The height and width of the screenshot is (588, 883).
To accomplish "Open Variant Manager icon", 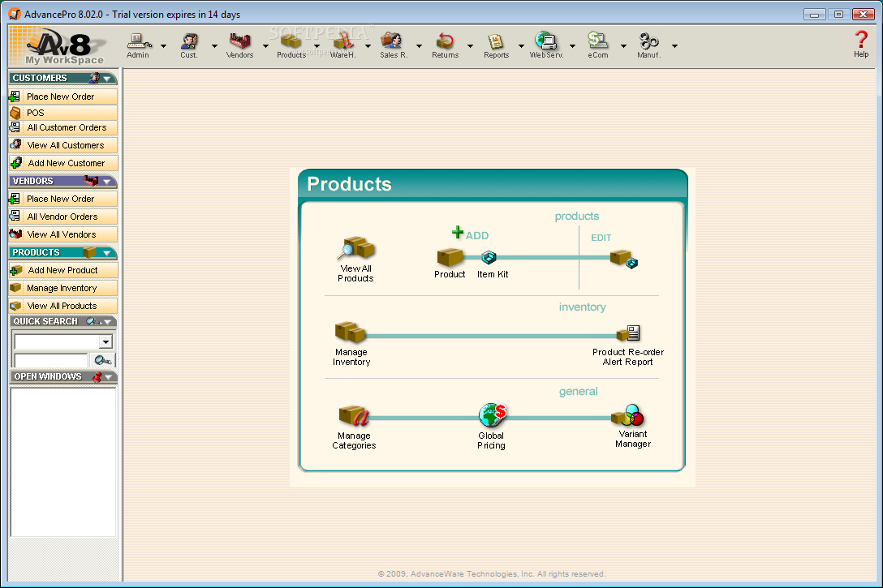I will click(628, 415).
